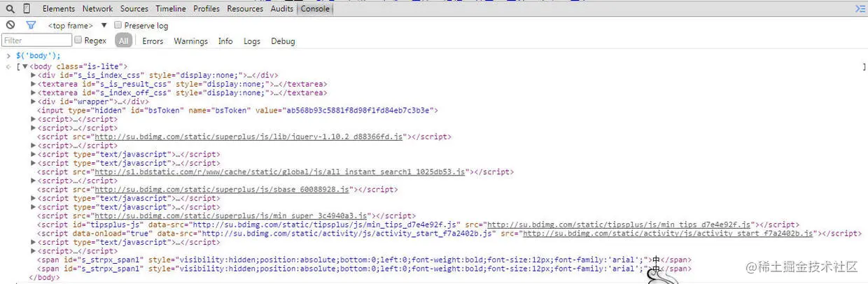Collapse the body class is-lite node
Image resolution: width=868 pixels, height=284 pixels.
coord(25,66)
